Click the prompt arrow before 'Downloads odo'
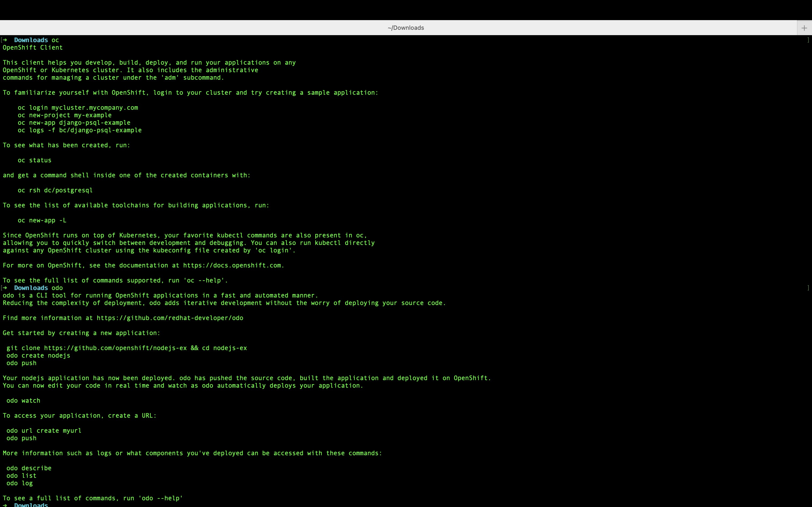 tap(5, 288)
